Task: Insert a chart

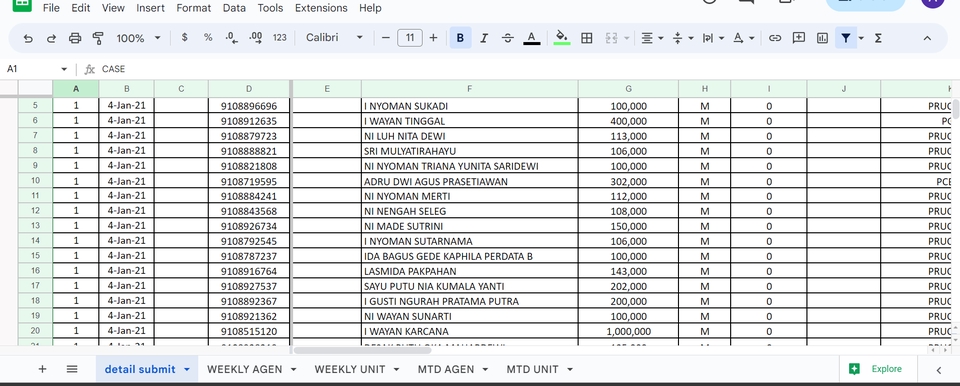Action: (x=822, y=38)
